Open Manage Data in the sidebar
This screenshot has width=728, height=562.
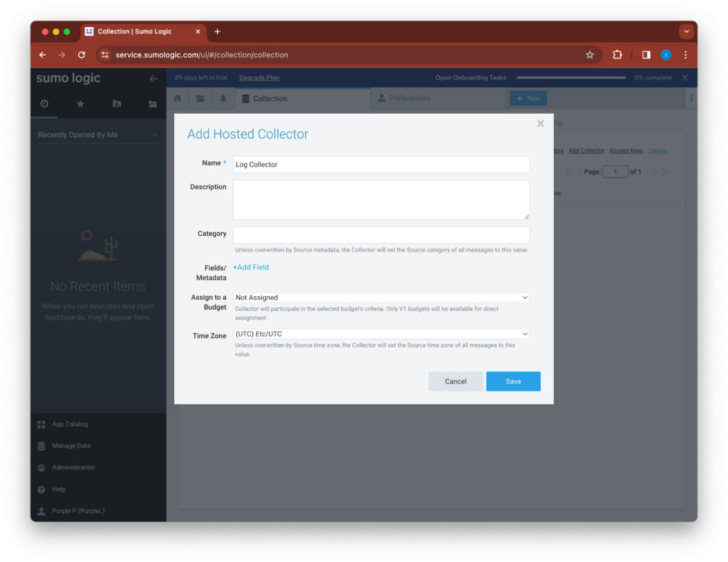coord(71,446)
